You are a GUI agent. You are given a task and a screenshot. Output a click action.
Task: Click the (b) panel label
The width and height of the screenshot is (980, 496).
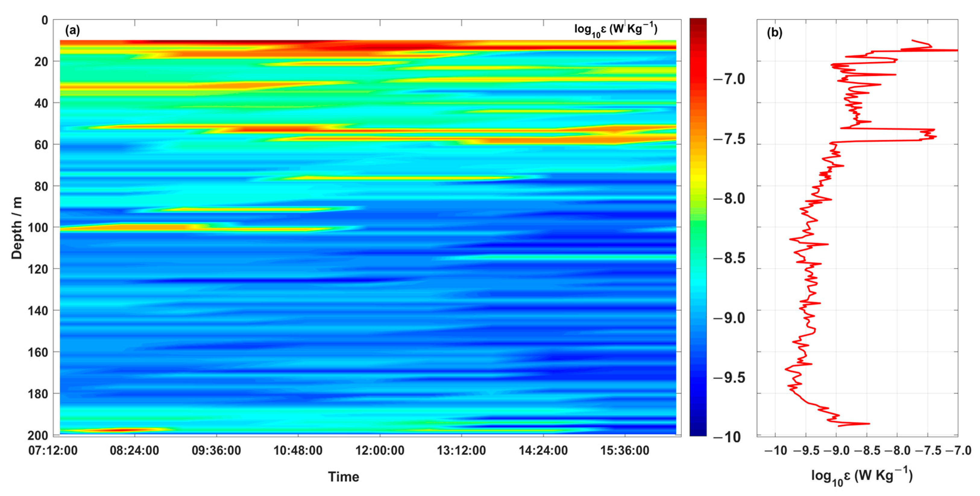(x=775, y=33)
